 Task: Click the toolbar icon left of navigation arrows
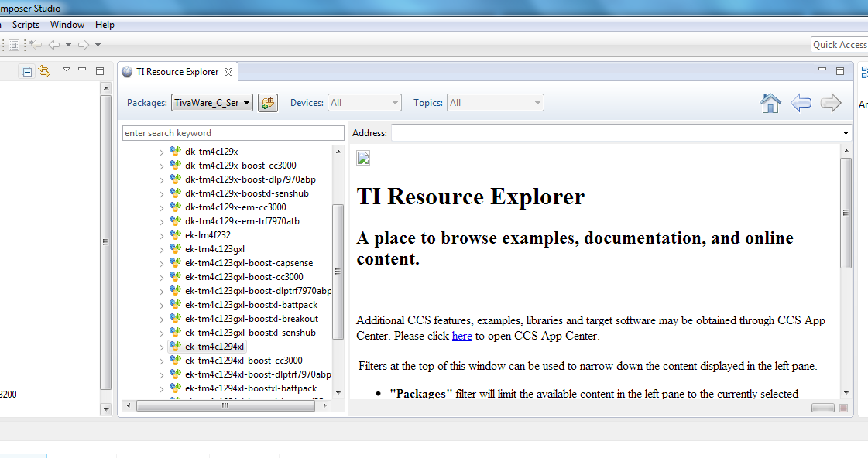(x=15, y=45)
